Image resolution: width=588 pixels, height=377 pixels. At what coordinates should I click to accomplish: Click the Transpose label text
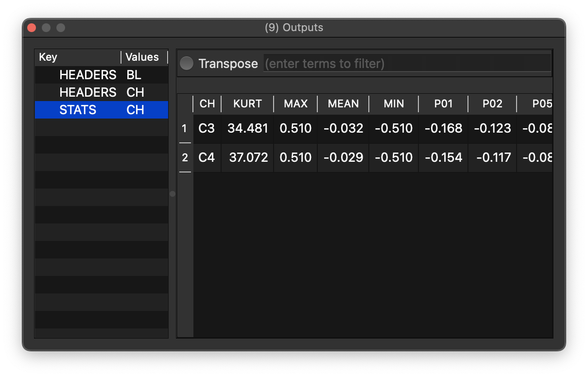(228, 63)
